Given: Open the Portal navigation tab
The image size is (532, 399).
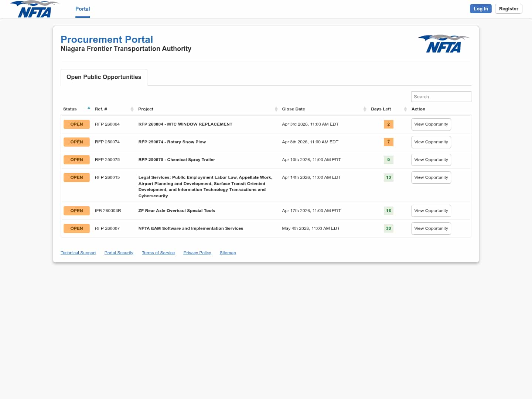Looking at the screenshot, I should (x=82, y=9).
